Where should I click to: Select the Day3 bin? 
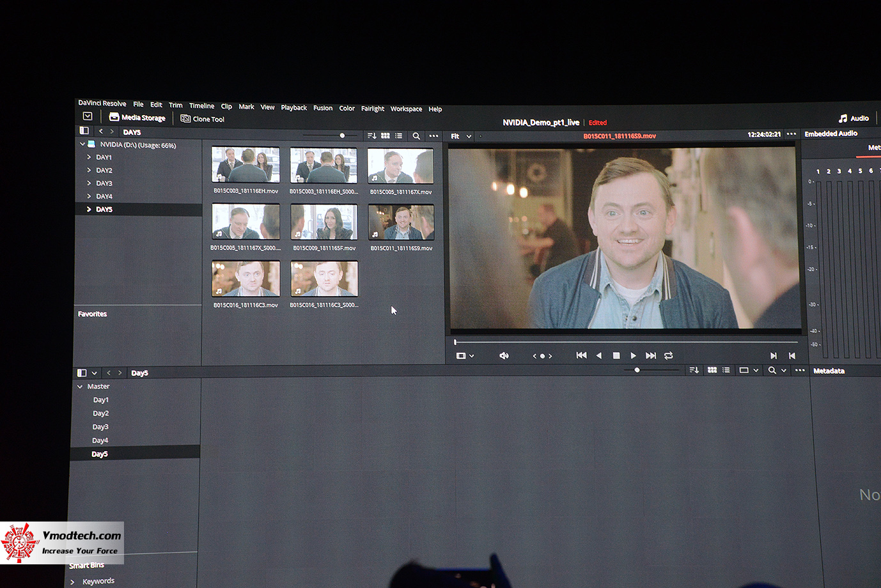100,427
